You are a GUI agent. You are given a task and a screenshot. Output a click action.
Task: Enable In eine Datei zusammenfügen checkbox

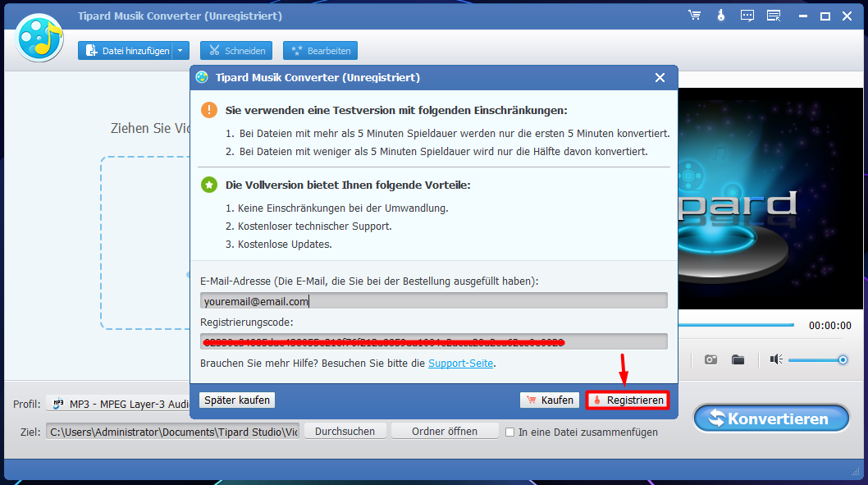[509, 432]
